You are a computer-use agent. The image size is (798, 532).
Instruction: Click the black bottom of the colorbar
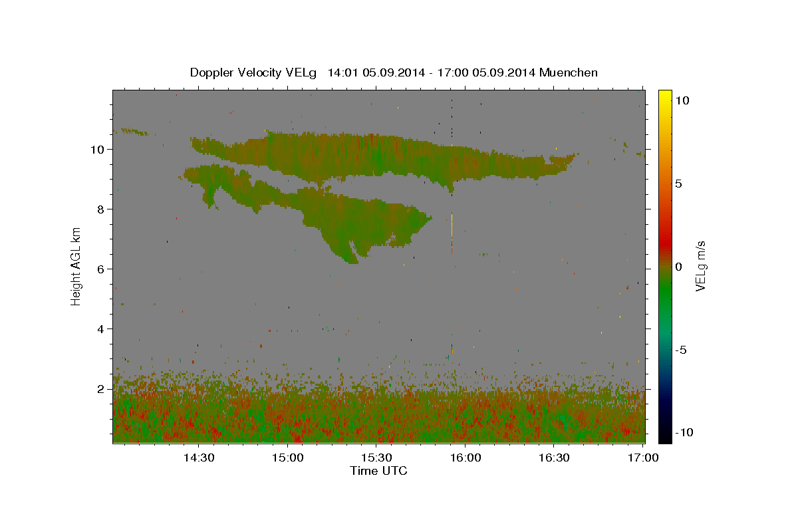coord(665,438)
